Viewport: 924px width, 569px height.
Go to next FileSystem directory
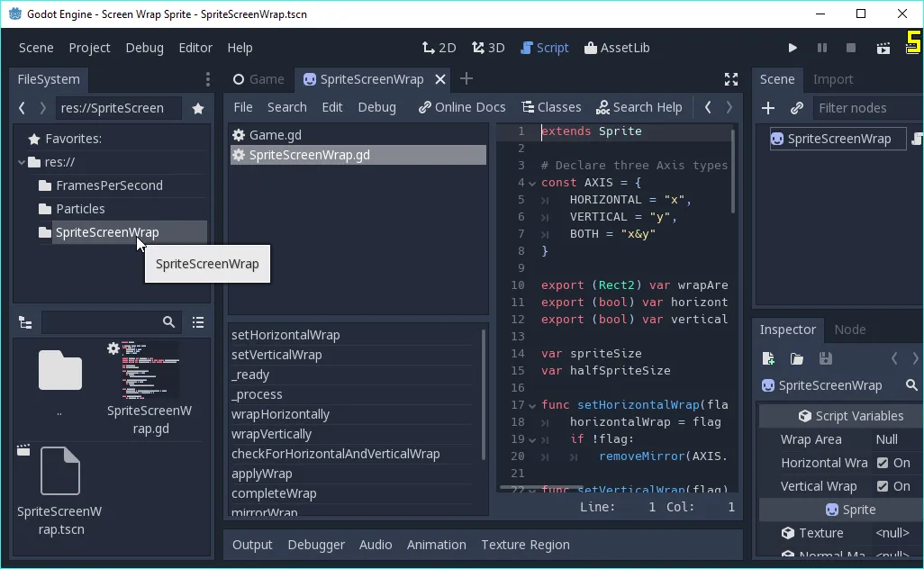[42, 108]
